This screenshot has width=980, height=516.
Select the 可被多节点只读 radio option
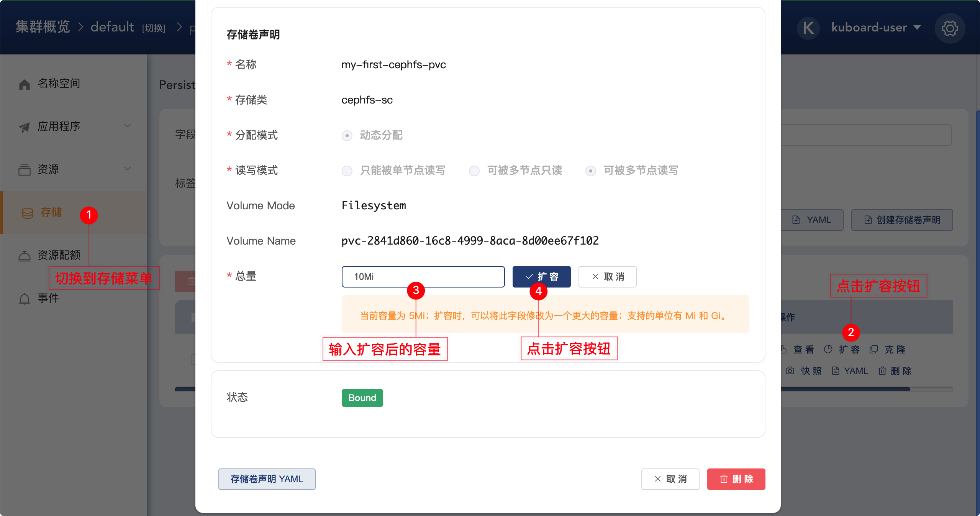coord(474,171)
